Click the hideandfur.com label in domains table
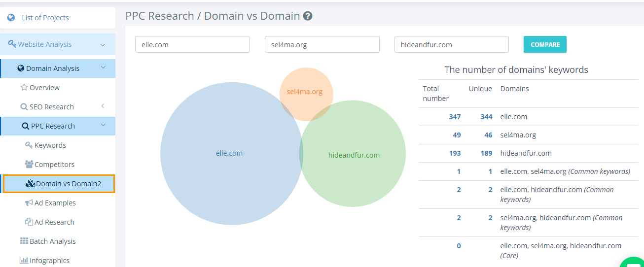The width and height of the screenshot is (644, 267). [x=526, y=153]
